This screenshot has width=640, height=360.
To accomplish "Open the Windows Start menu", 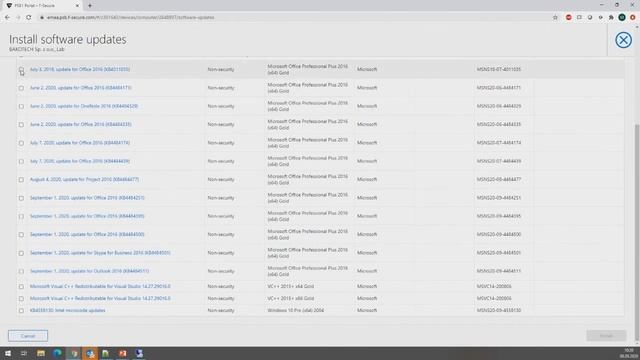I will point(8,353).
